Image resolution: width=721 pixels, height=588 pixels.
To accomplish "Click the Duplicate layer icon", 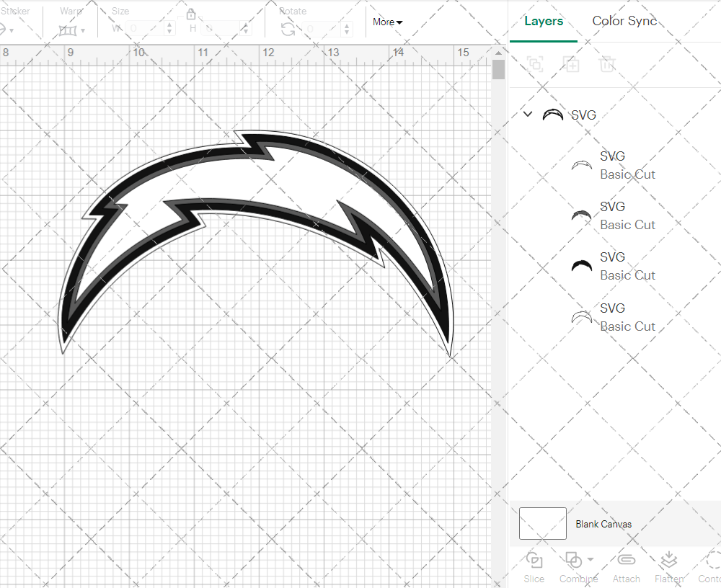I will [x=571, y=64].
